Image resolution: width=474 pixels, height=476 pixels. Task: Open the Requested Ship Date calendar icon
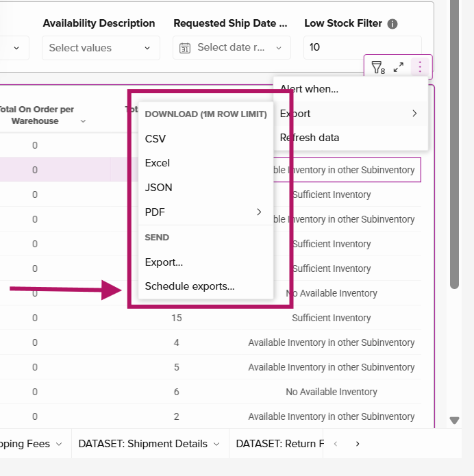(x=185, y=48)
